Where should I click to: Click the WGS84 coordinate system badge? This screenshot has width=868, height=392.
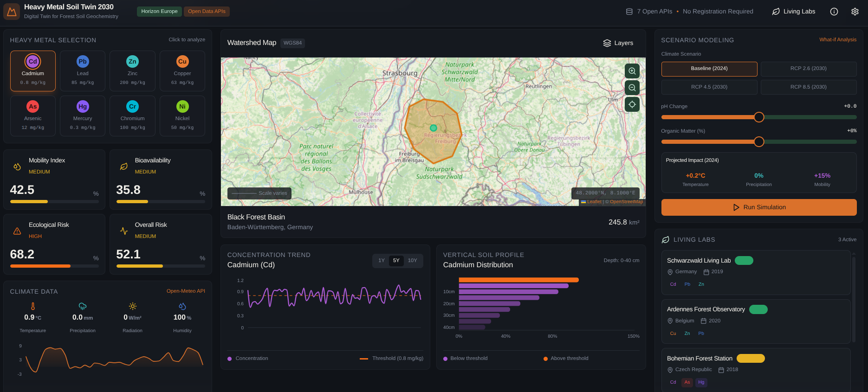coord(292,43)
